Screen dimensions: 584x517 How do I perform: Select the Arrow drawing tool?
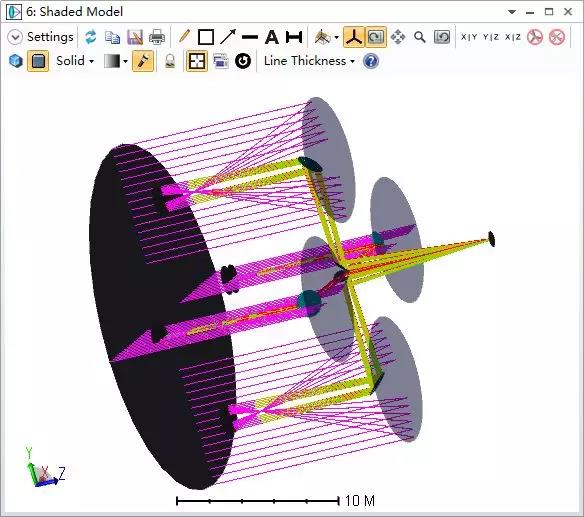228,37
